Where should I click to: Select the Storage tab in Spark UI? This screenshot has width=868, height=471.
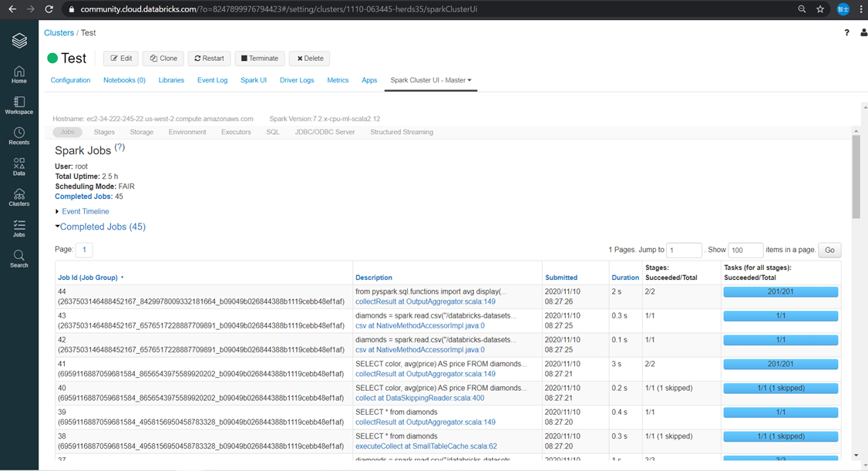tap(142, 133)
